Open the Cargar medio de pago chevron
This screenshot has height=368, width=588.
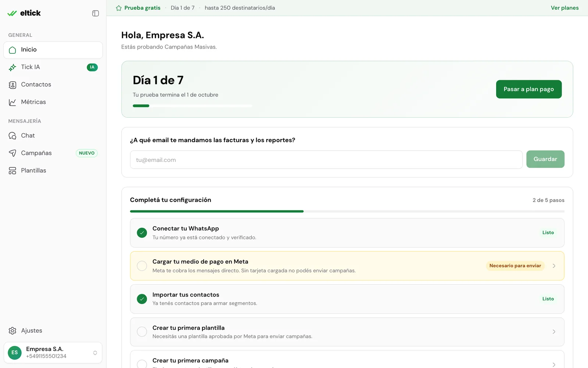[554, 266]
